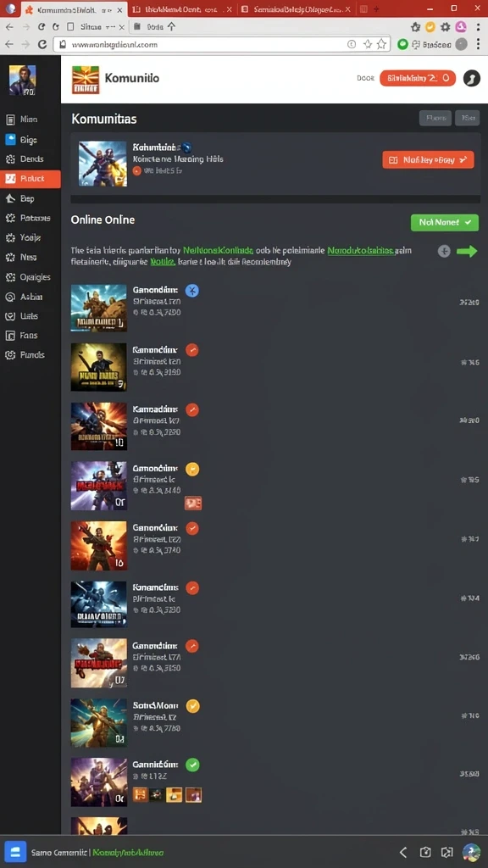Open the green Noduko link in description

click(361, 250)
